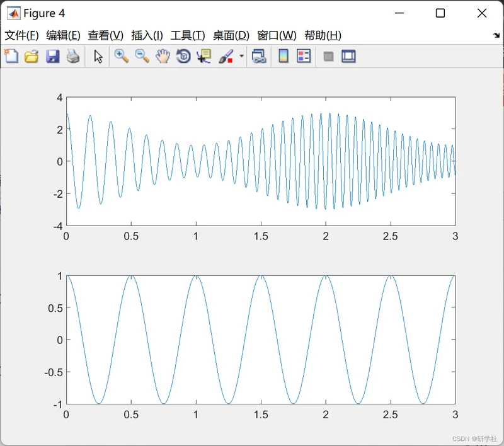Open the 桌面(D) menu

[231, 35]
